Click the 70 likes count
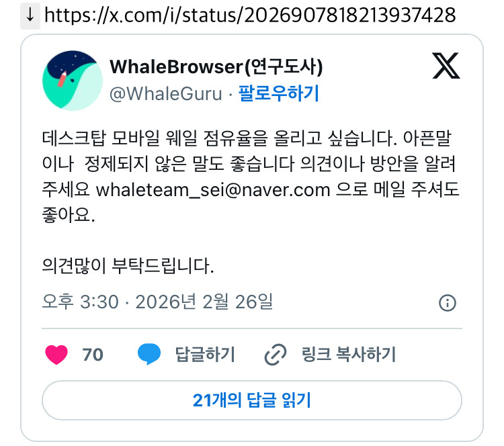 tap(93, 355)
